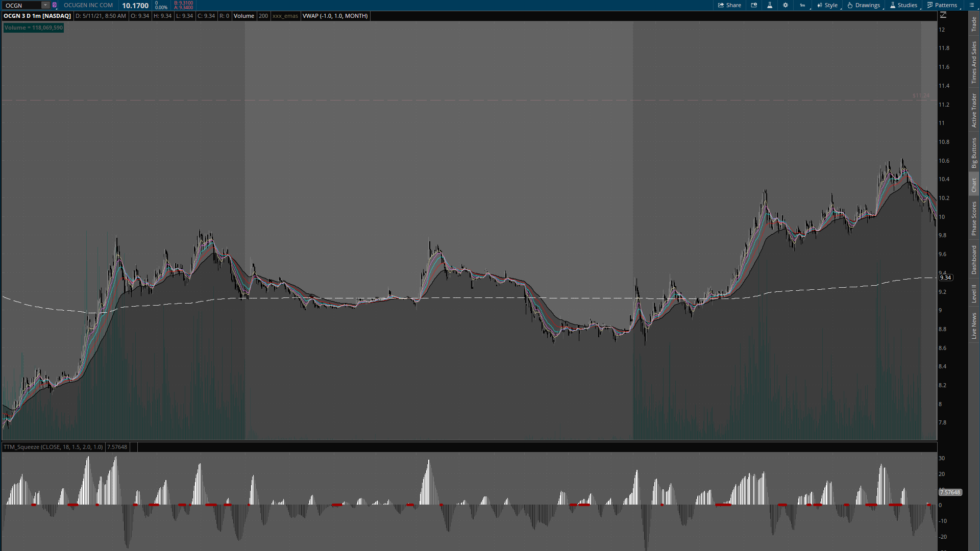This screenshot has width=980, height=551.
Task: Click the alert notification icon near Share
Action: point(754,5)
